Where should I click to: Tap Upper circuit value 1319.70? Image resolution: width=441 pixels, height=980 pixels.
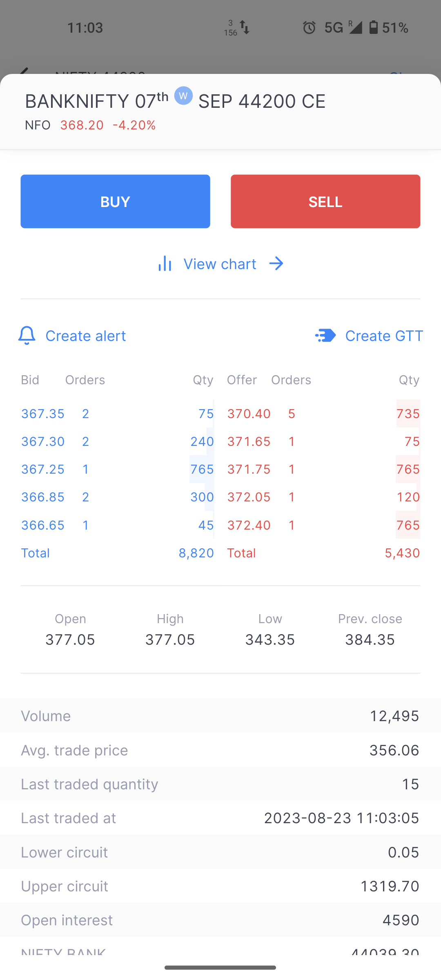pos(390,886)
